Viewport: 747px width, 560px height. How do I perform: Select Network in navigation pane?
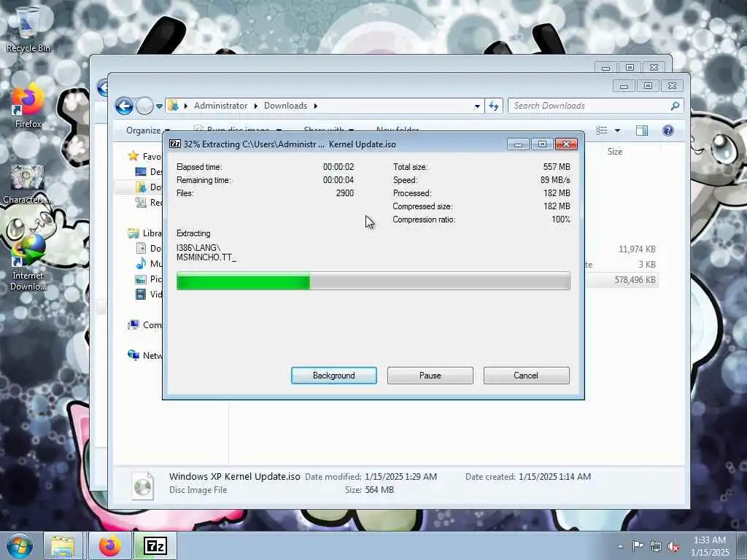[x=145, y=355]
